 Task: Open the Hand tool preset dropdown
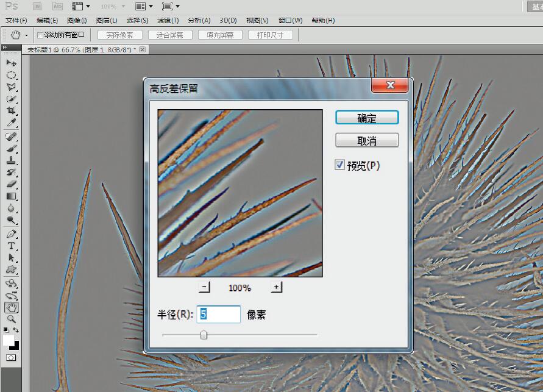26,35
